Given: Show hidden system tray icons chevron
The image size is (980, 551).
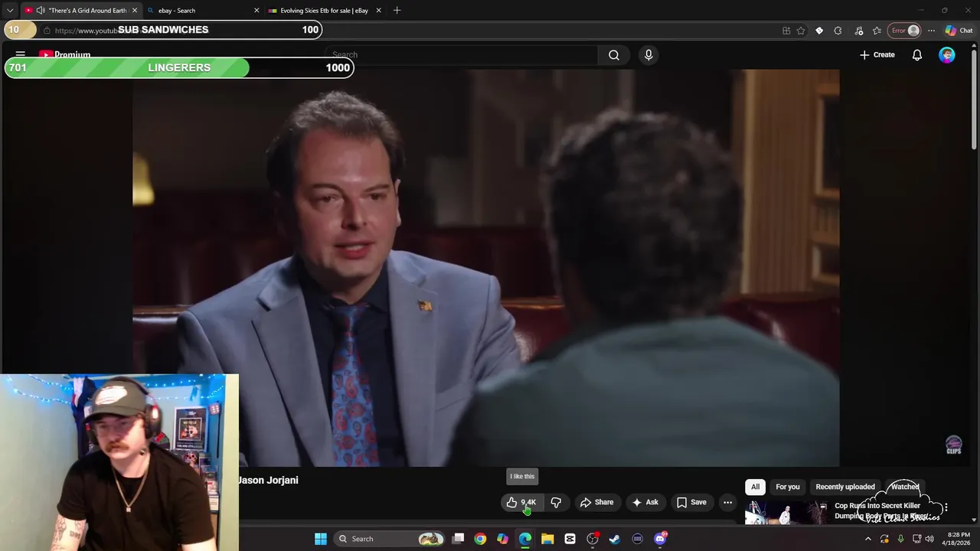Looking at the screenshot, I should [x=867, y=539].
